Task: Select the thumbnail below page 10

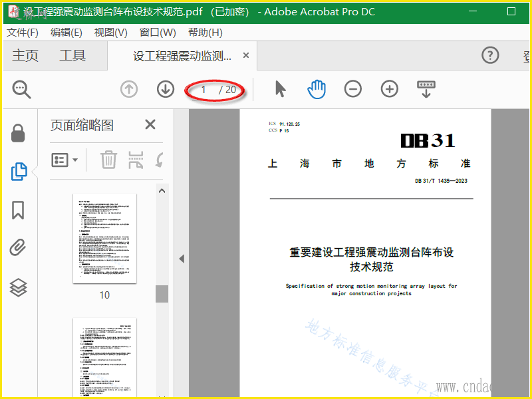Action: (x=105, y=357)
